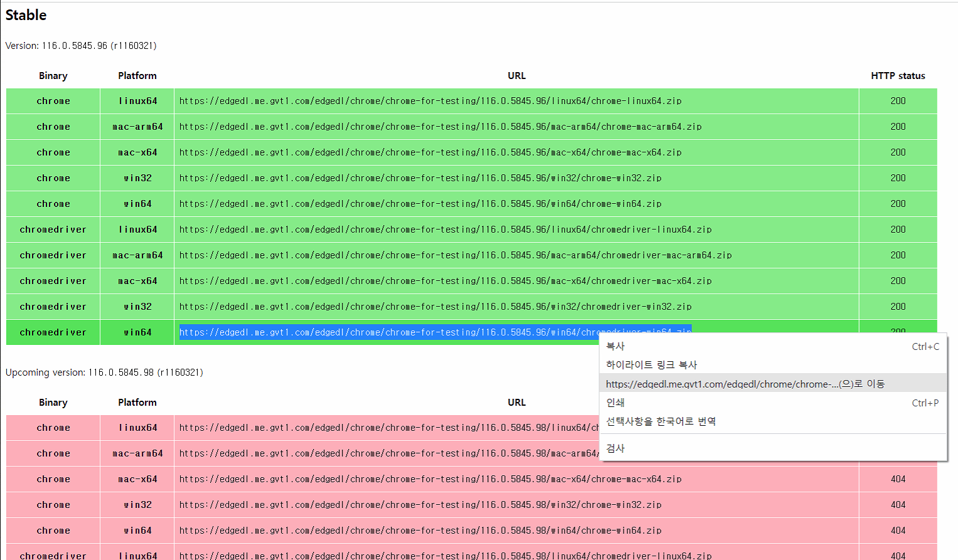This screenshot has height=560, width=958.
Task: Click stable chrome linux64 zip URL
Action: [x=430, y=101]
